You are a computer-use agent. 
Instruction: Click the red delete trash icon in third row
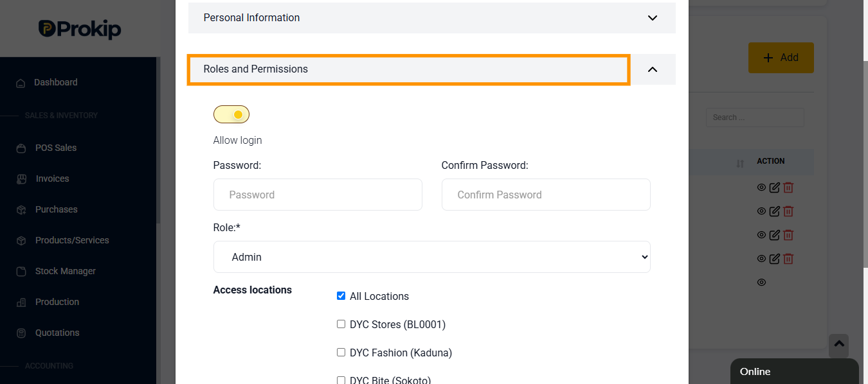pyautogui.click(x=788, y=235)
